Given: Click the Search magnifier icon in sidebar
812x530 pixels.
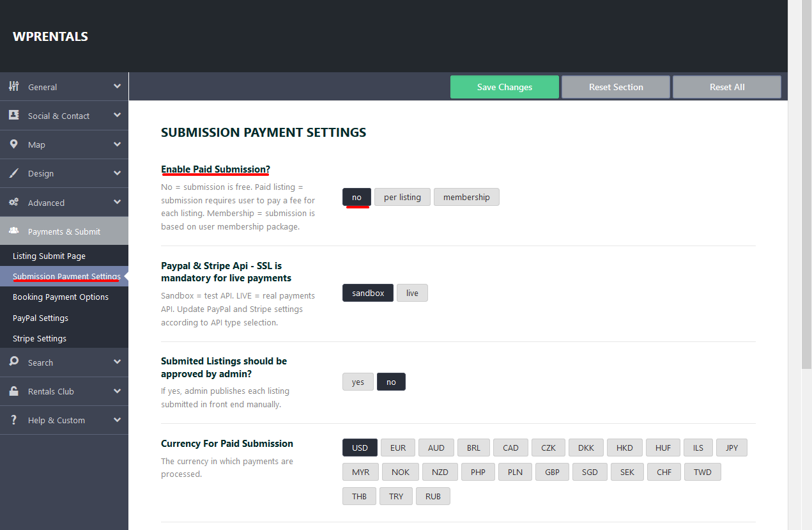Looking at the screenshot, I should (13, 362).
